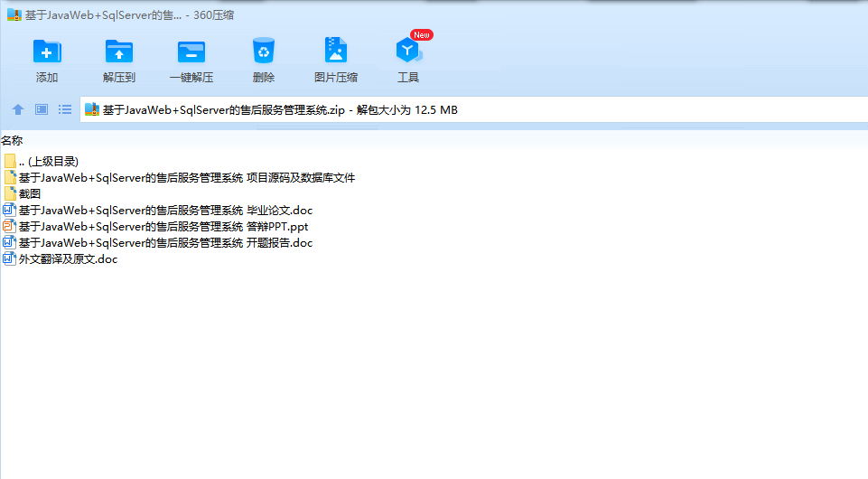Click the Word icon of 外文翻译及原文.doc

point(9,258)
